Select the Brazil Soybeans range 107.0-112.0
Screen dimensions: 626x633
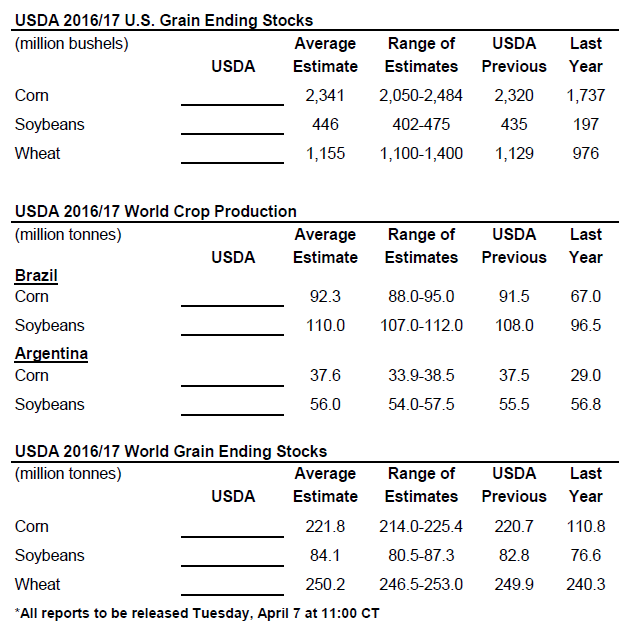pyautogui.click(x=421, y=325)
